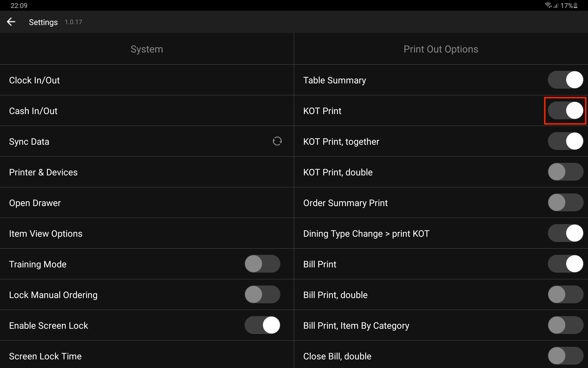588x368 pixels.
Task: Tap the Print Out Options header
Action: click(x=441, y=49)
